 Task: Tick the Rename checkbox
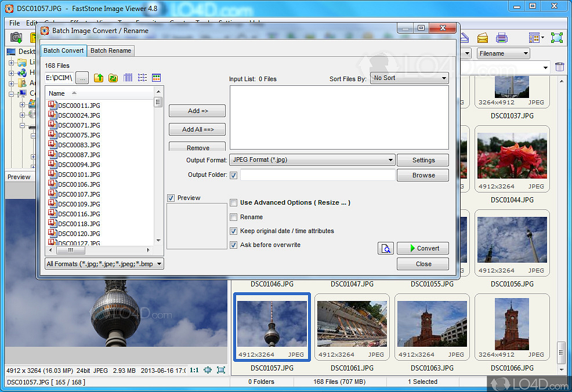[x=234, y=217]
